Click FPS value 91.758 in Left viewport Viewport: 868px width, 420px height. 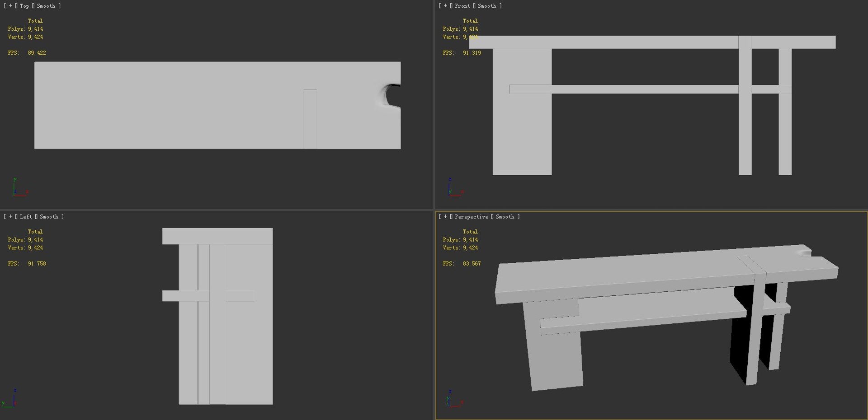click(x=37, y=264)
